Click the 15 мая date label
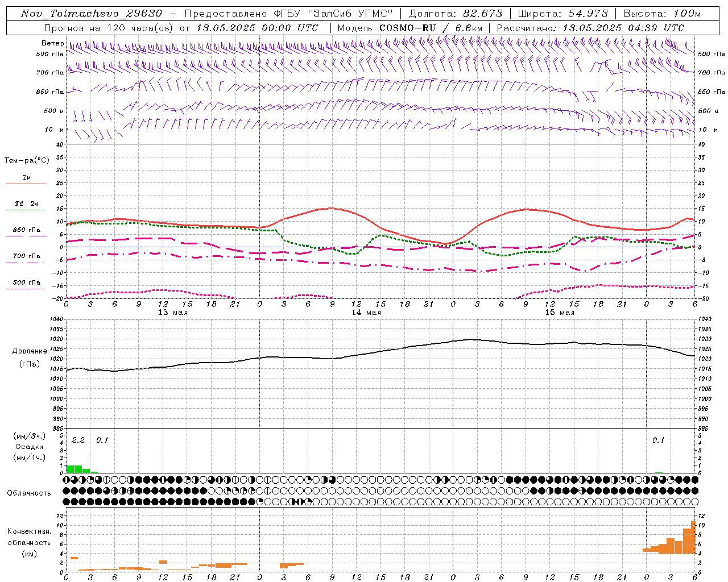 pyautogui.click(x=560, y=313)
